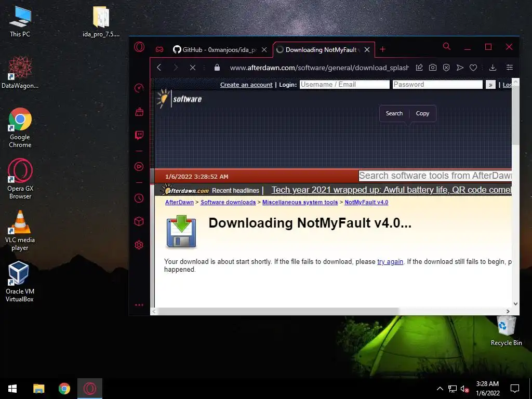Open sidebar setup three-dots menu

[139, 305]
